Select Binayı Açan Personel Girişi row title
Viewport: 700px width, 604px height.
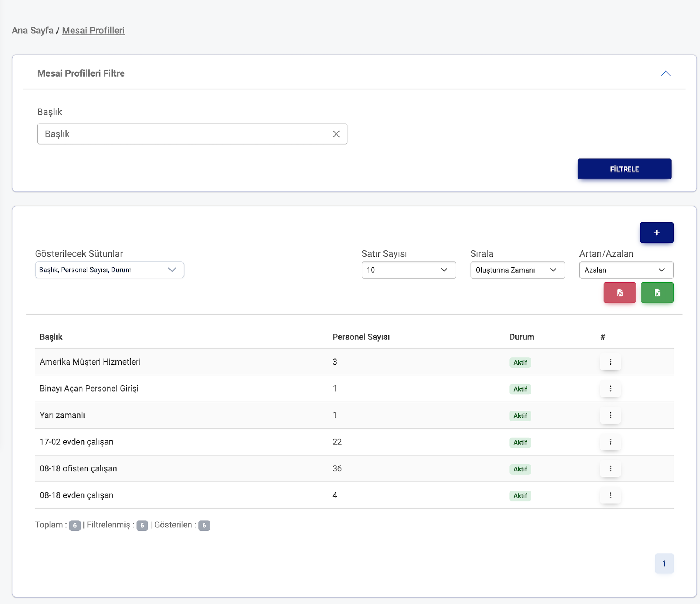89,389
